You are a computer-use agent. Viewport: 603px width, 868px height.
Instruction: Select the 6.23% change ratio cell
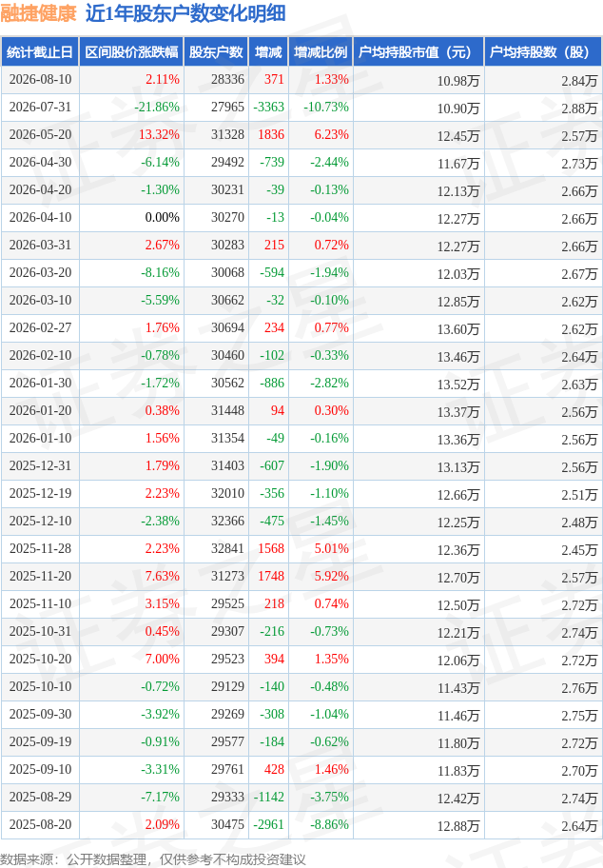[x=331, y=134]
